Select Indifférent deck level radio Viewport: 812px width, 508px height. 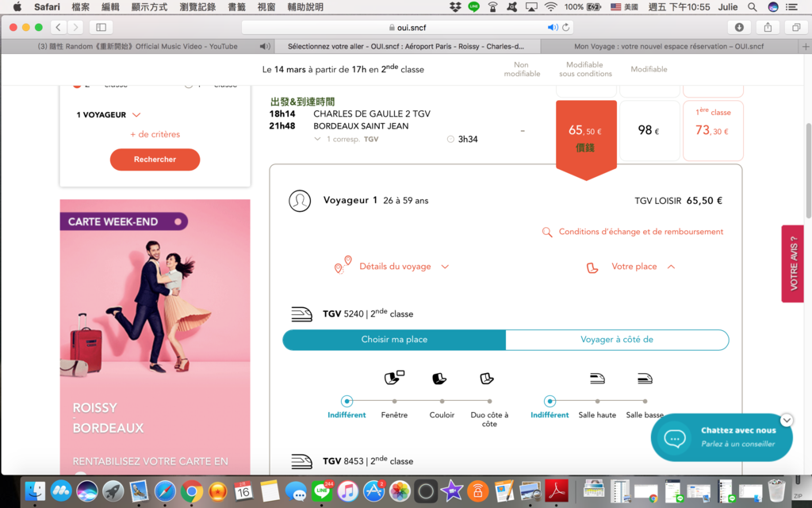coord(550,401)
